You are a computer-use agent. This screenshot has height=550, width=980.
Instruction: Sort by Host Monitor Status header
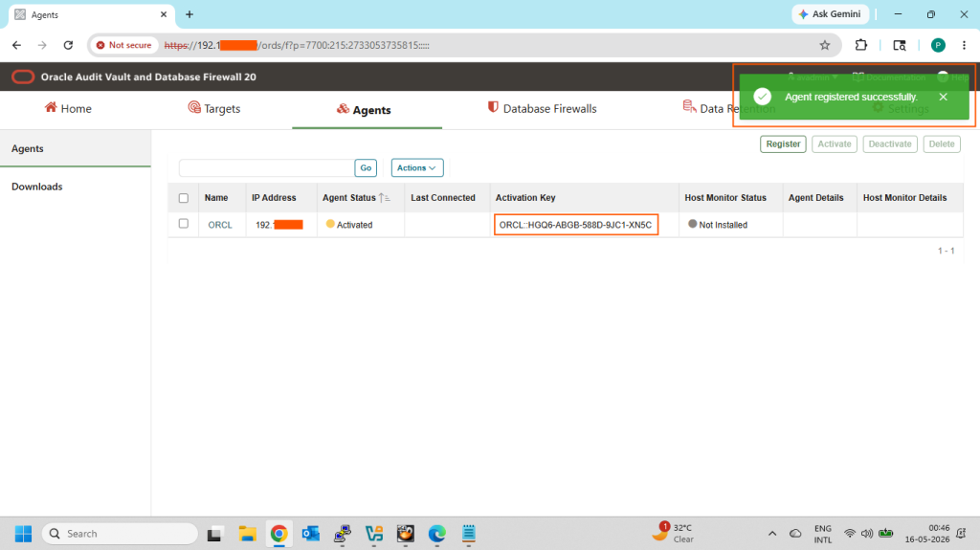(x=725, y=198)
